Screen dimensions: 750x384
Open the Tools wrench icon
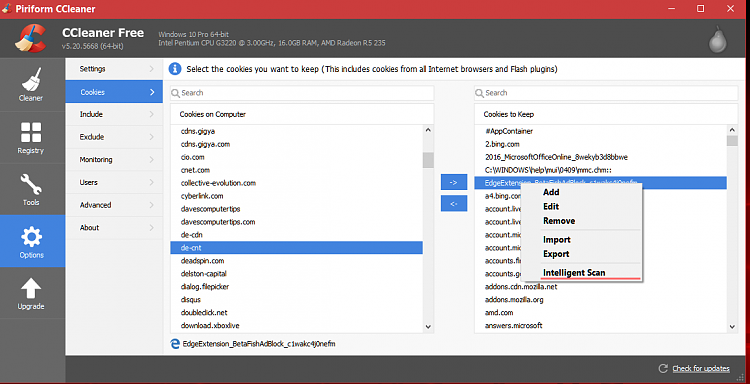pos(31,184)
